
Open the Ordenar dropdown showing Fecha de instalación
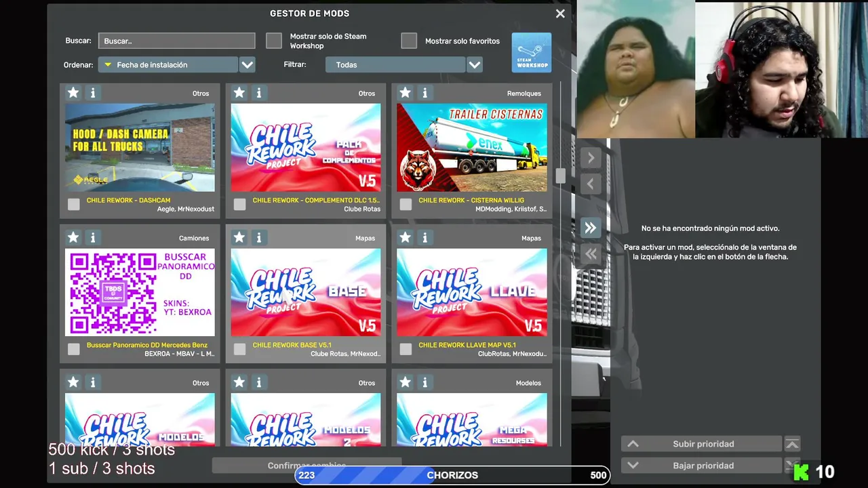(176, 64)
